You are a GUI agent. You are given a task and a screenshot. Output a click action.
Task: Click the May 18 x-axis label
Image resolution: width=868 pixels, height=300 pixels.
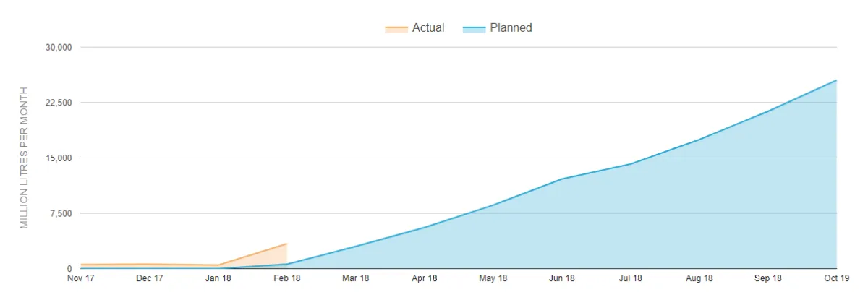(493, 278)
